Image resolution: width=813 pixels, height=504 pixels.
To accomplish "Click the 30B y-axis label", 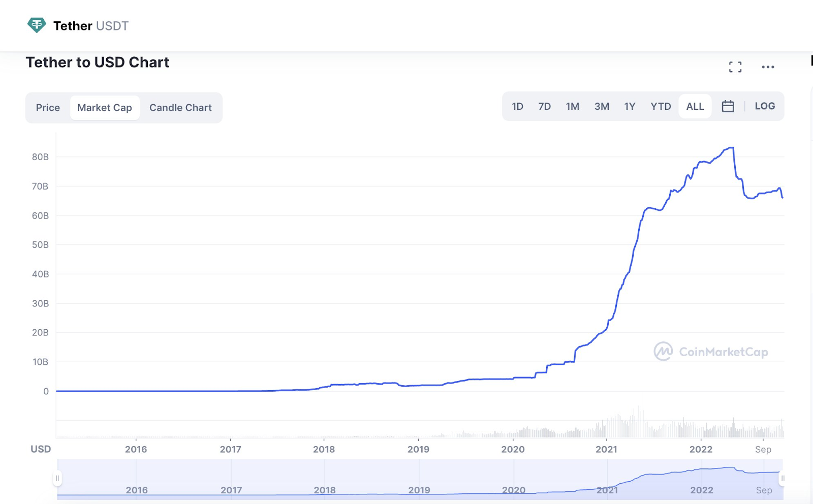I will (x=40, y=304).
